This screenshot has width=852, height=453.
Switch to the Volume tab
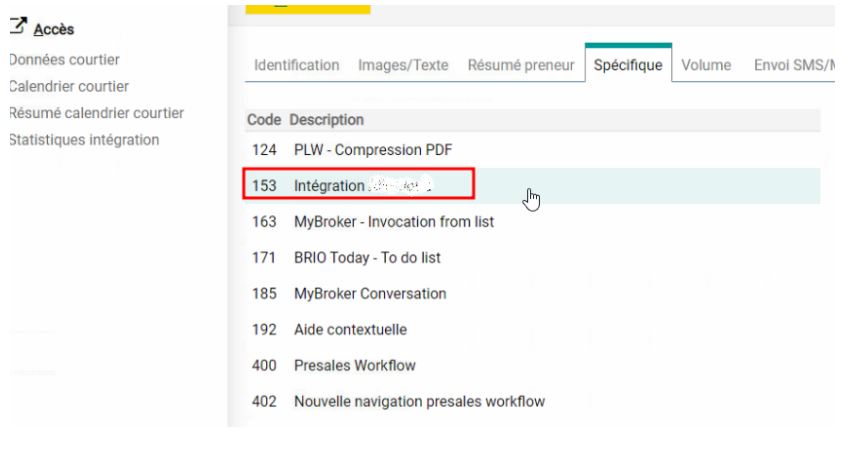coord(706,65)
